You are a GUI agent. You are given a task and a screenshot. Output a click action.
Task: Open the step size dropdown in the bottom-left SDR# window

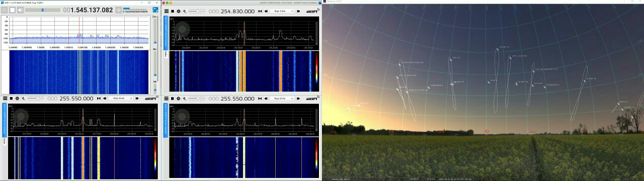click(121, 99)
